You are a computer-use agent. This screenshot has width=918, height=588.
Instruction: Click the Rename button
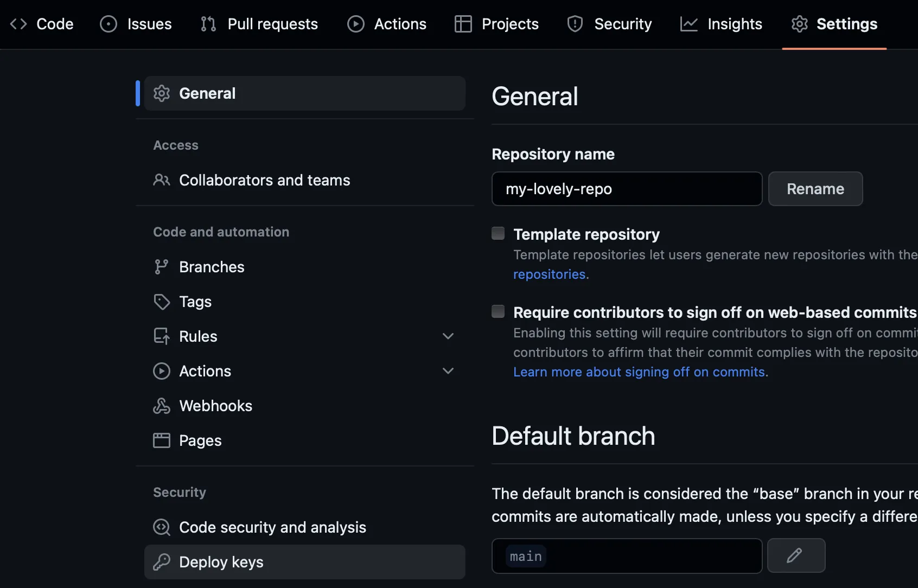click(815, 189)
